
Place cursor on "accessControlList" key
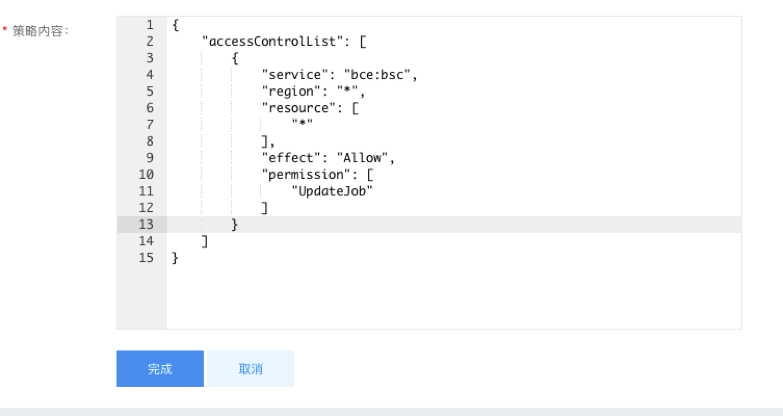pos(273,41)
